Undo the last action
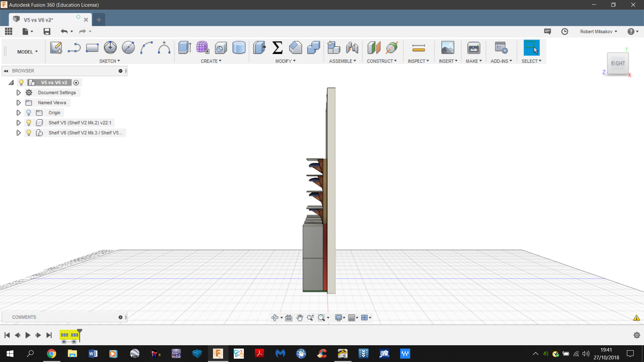The width and height of the screenshot is (644, 362). click(64, 32)
